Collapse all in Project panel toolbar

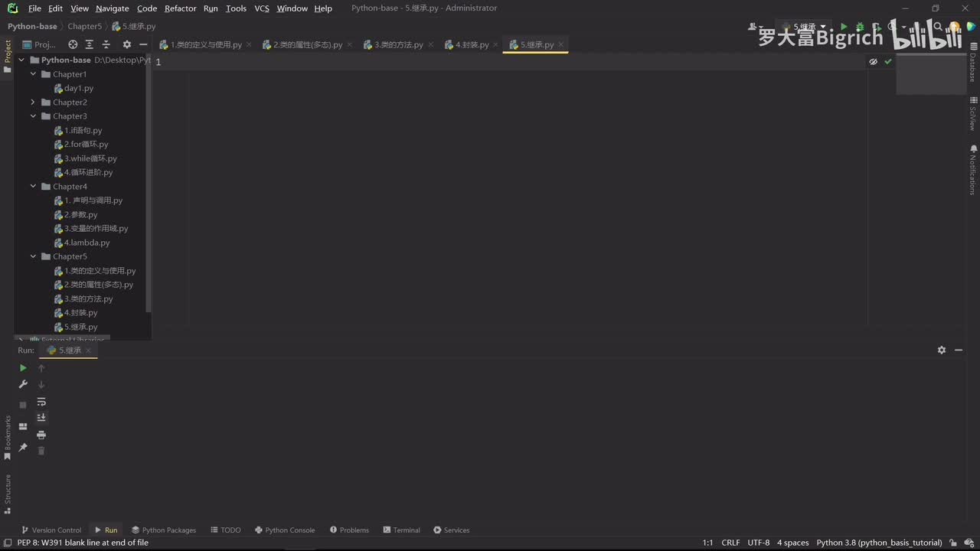[x=106, y=44]
